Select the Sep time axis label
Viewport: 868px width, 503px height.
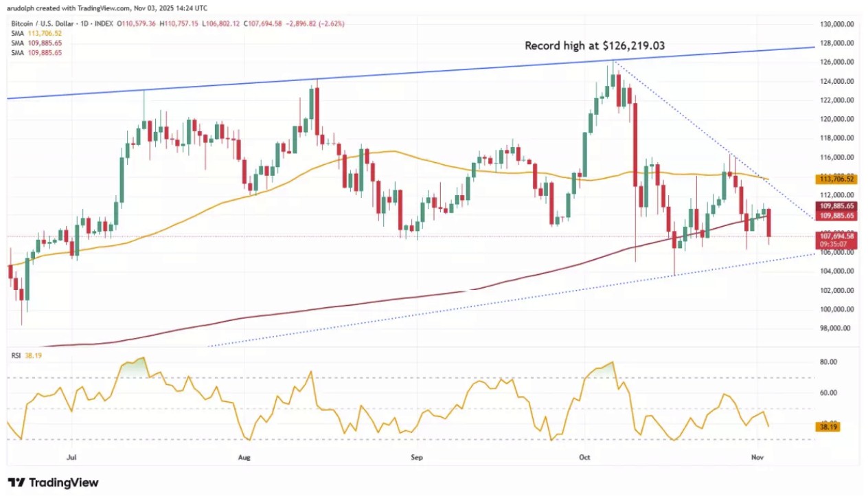tap(415, 456)
